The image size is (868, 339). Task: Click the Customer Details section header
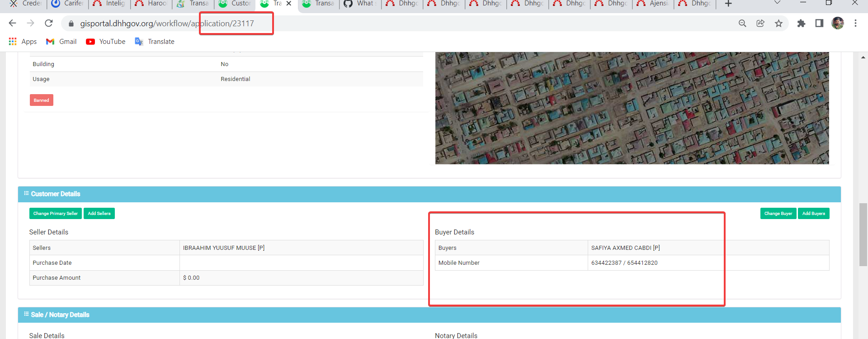tap(429, 194)
